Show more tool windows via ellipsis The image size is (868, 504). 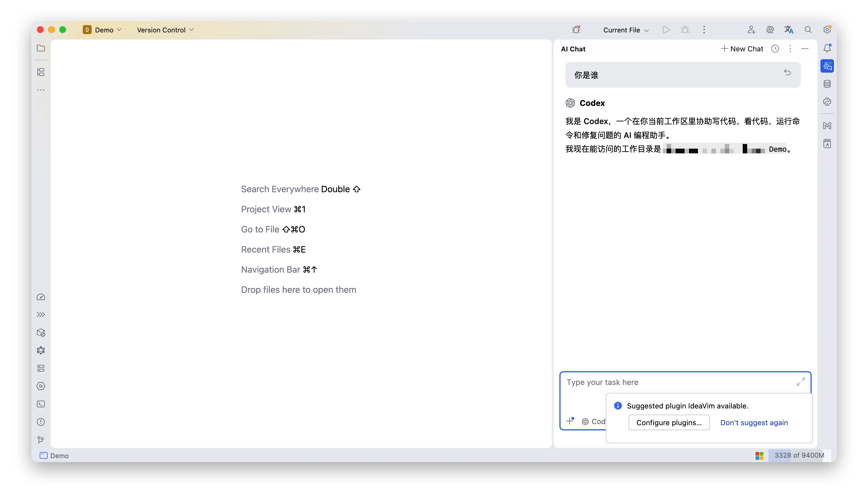tap(41, 90)
